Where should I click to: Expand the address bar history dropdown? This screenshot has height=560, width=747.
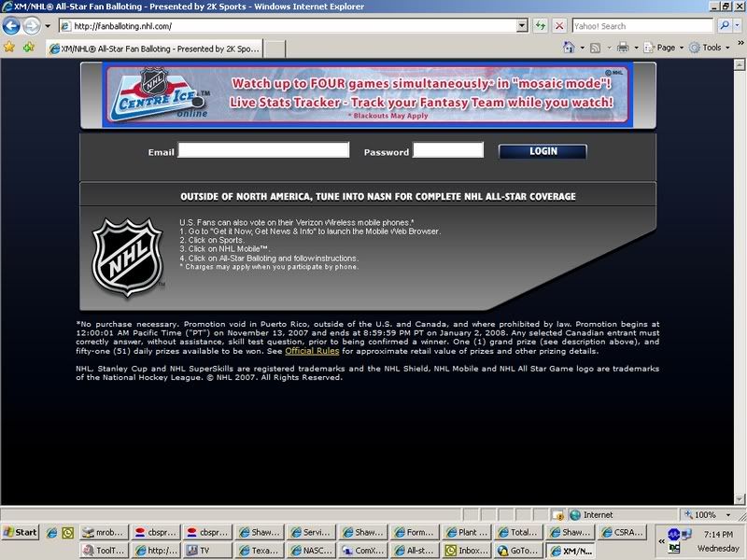pos(522,26)
